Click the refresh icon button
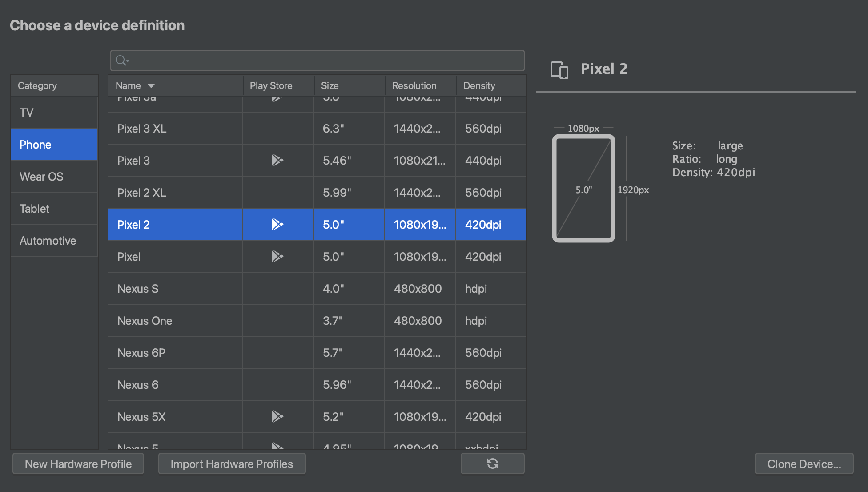The width and height of the screenshot is (868, 492). point(492,464)
